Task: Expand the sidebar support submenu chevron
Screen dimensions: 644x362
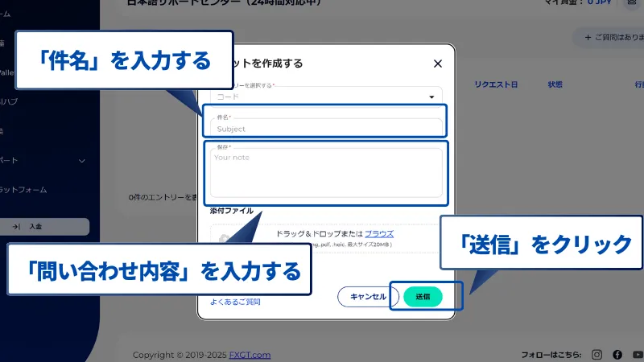Action: coord(82,161)
